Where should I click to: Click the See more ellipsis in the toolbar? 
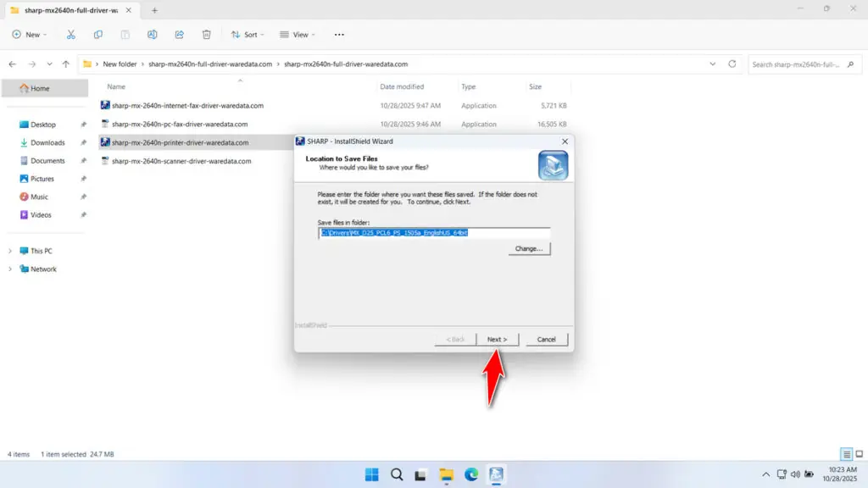338,35
